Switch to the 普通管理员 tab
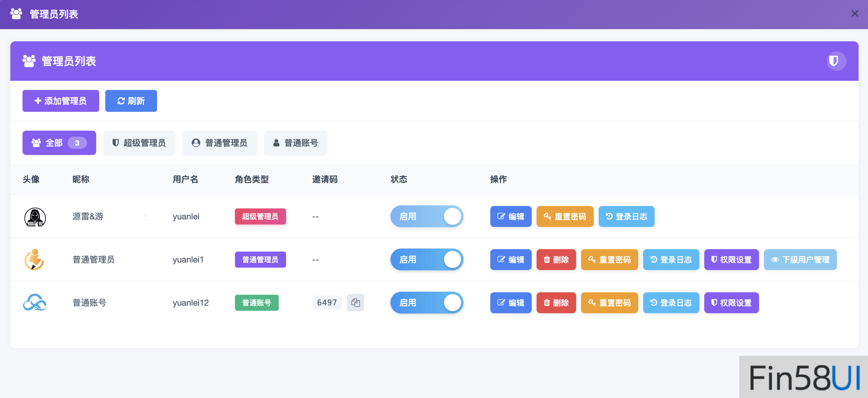The height and width of the screenshot is (398, 868). [x=219, y=143]
